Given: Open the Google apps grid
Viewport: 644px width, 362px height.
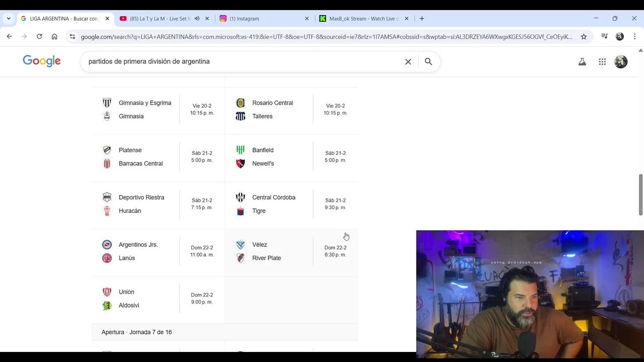Looking at the screenshot, I should (x=602, y=61).
